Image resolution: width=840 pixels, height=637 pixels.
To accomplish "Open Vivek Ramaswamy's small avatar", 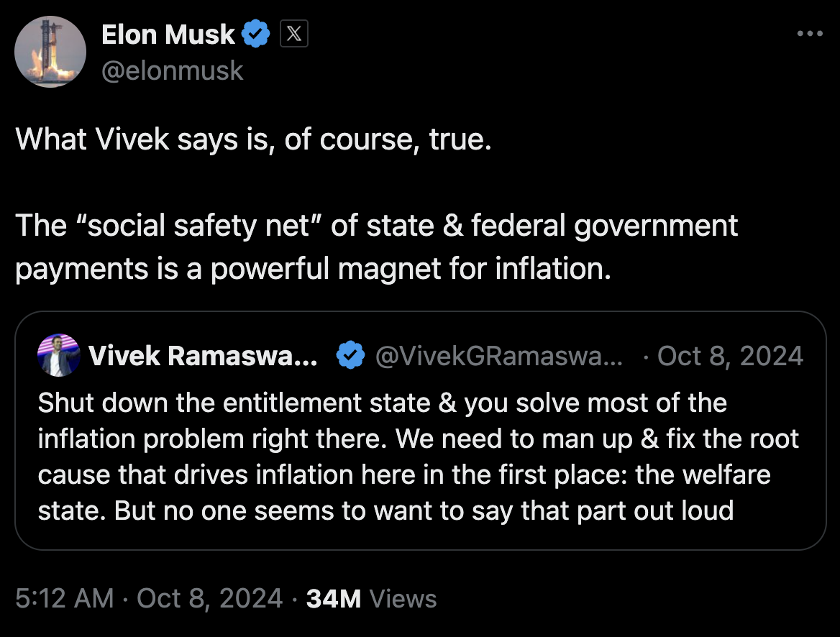I will pos(59,355).
